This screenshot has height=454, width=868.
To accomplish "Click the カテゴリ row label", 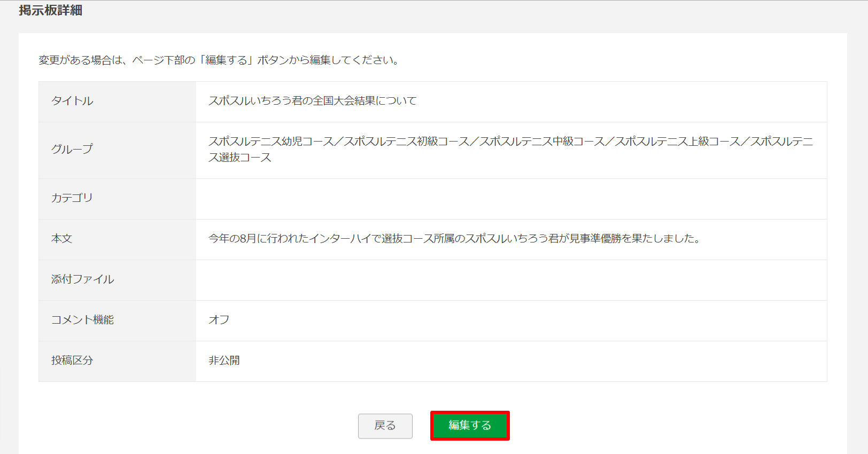I will (x=72, y=198).
